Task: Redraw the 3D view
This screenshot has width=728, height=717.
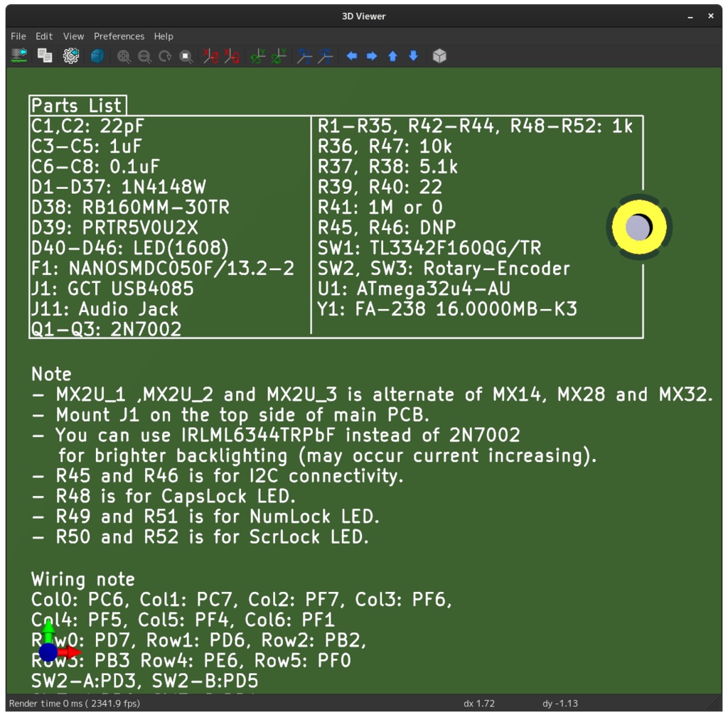Action: tap(166, 56)
